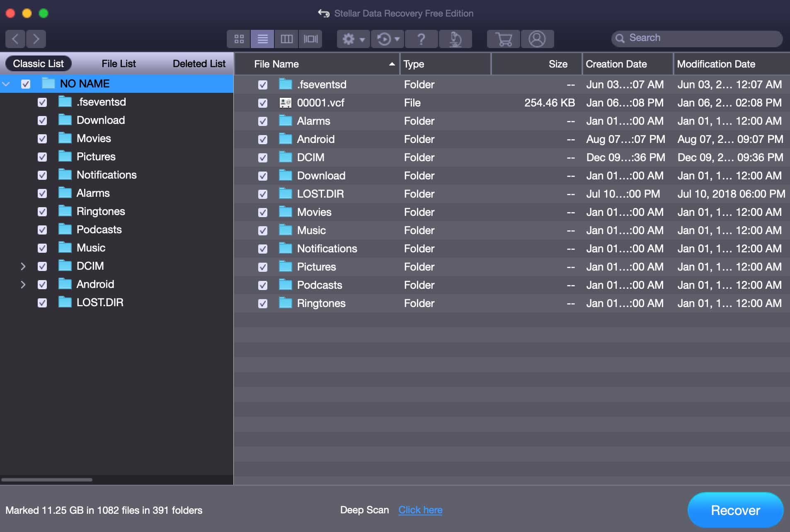Go back with the left arrow
The image size is (790, 532).
(x=15, y=39)
